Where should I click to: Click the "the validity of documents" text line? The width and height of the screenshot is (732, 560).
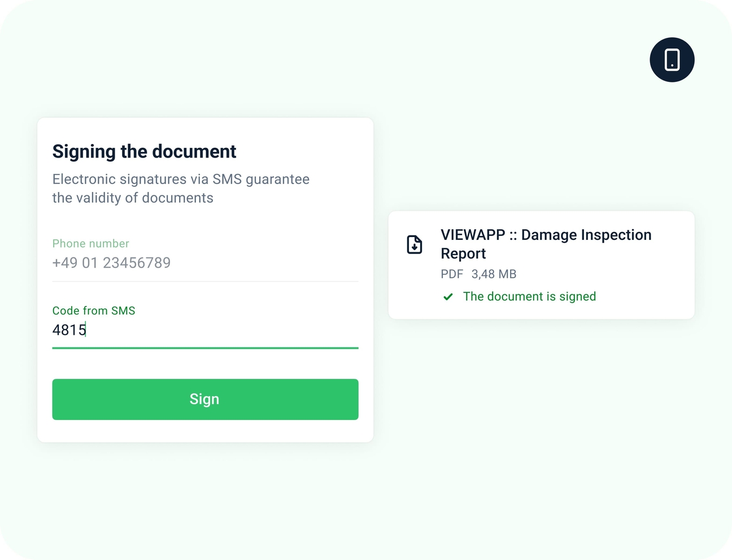coord(133,198)
